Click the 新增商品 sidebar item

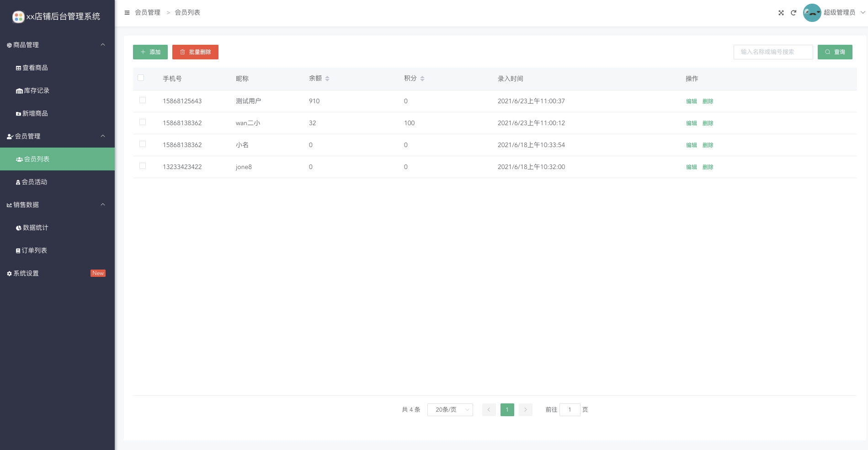pos(35,113)
